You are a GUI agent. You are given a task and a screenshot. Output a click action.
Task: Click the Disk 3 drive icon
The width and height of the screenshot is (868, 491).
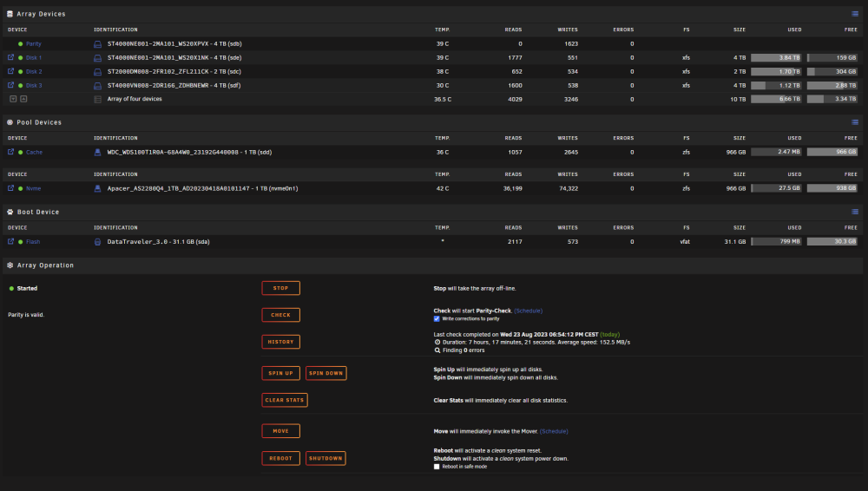coord(97,86)
